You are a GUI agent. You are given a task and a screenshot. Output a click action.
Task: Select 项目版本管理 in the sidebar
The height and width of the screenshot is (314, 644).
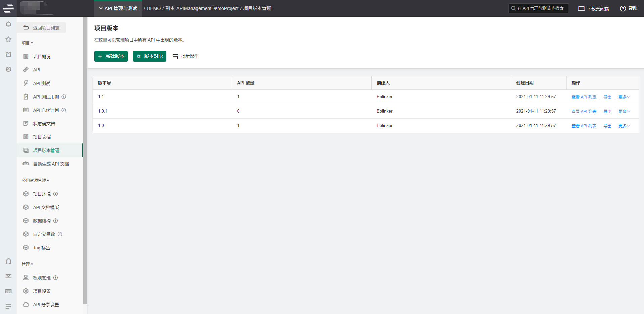tap(50, 150)
